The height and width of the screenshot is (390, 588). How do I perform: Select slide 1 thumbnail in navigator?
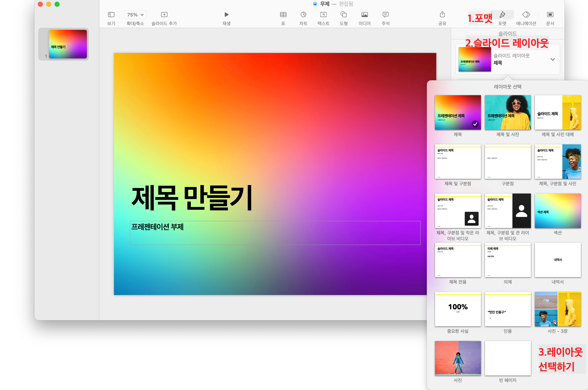(68, 44)
